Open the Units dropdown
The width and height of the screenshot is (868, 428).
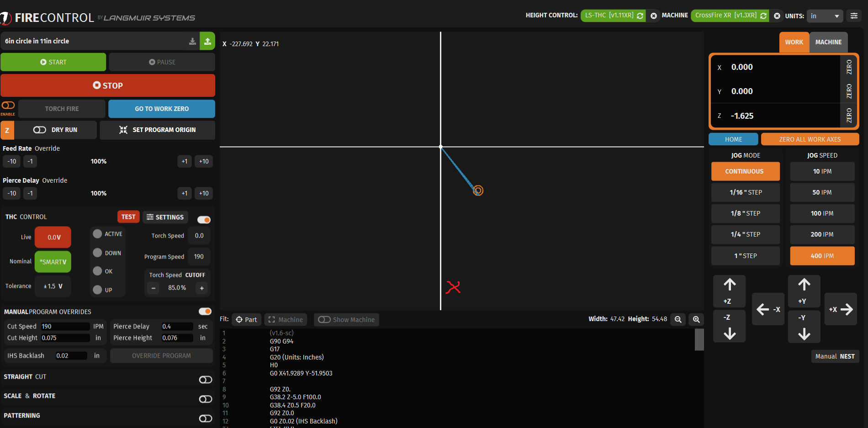[825, 16]
